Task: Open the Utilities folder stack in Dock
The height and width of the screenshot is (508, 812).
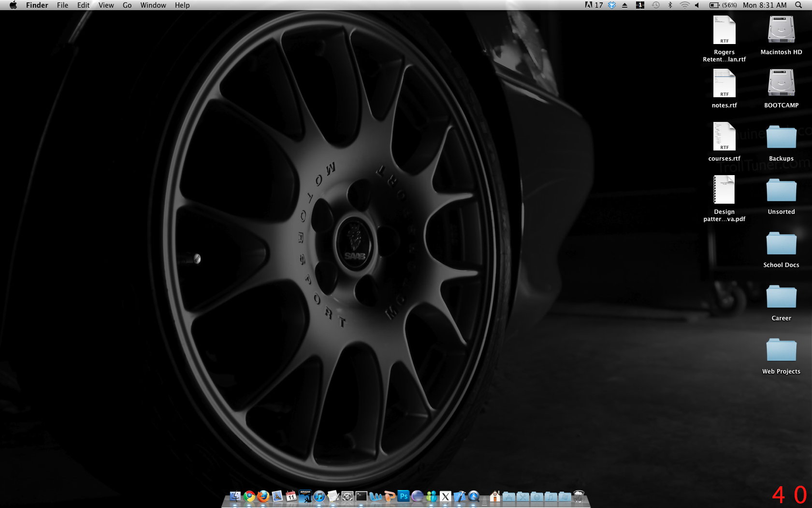Action: click(x=523, y=496)
